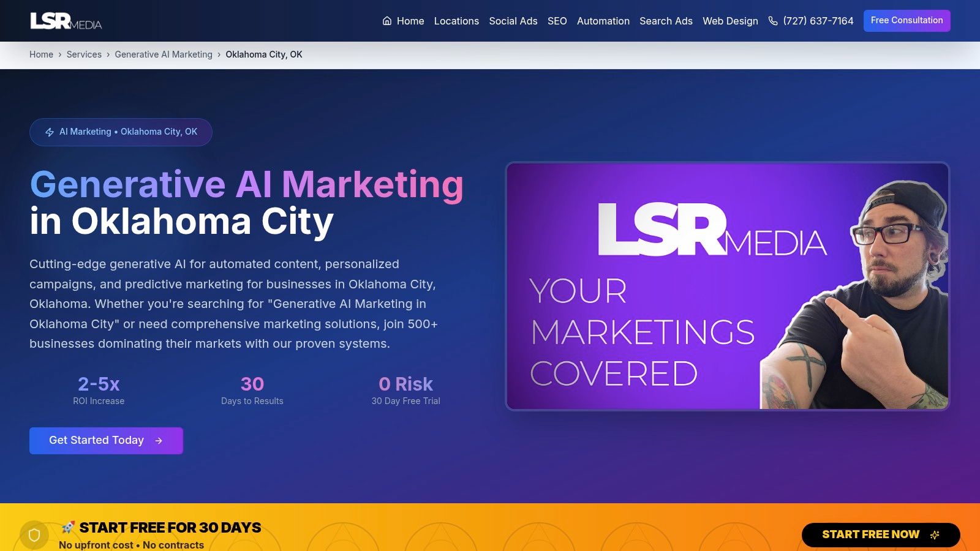Click the phone icon beside the phone number
Image resolution: width=980 pixels, height=551 pixels.
click(773, 21)
